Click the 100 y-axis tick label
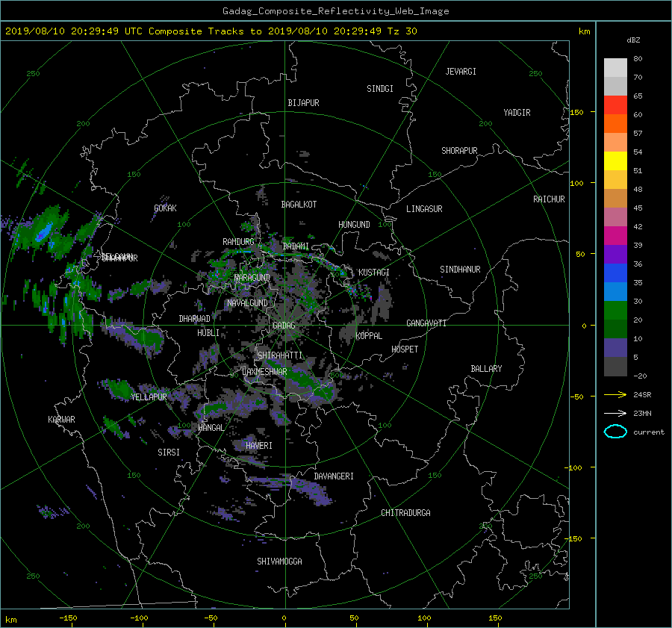Viewport: 672px width, 628px height. point(577,183)
